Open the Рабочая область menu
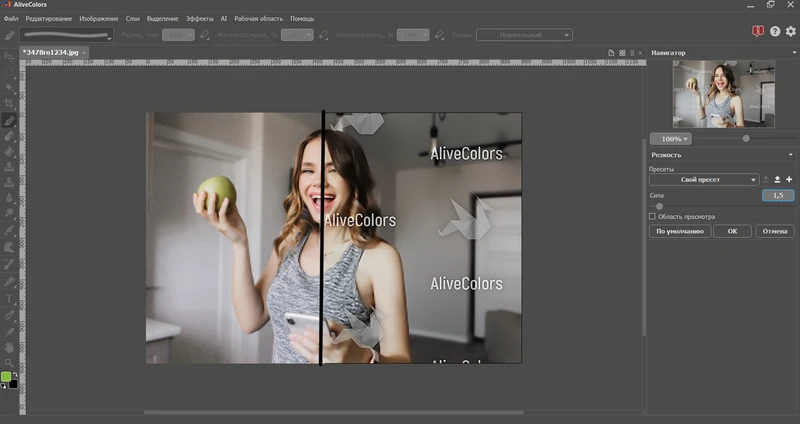The width and height of the screenshot is (800, 424). click(x=258, y=18)
